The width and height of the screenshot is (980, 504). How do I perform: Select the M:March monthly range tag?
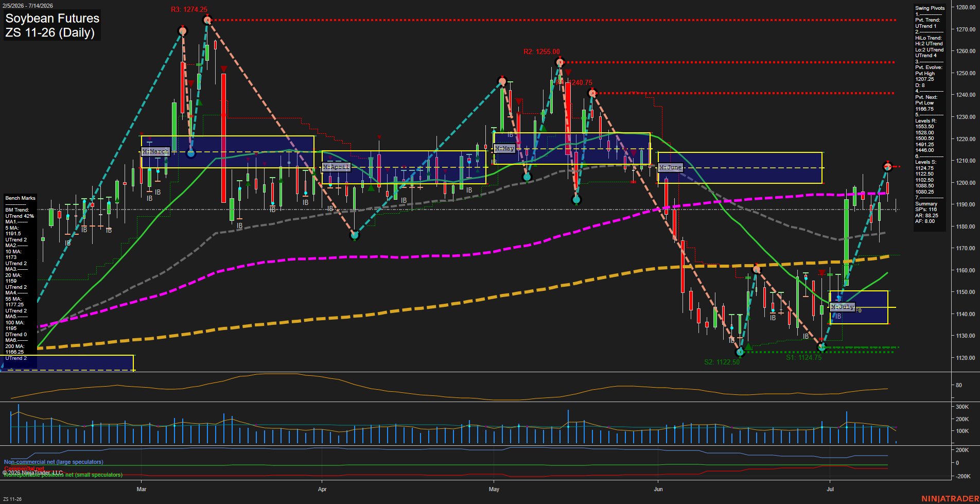pyautogui.click(x=155, y=151)
